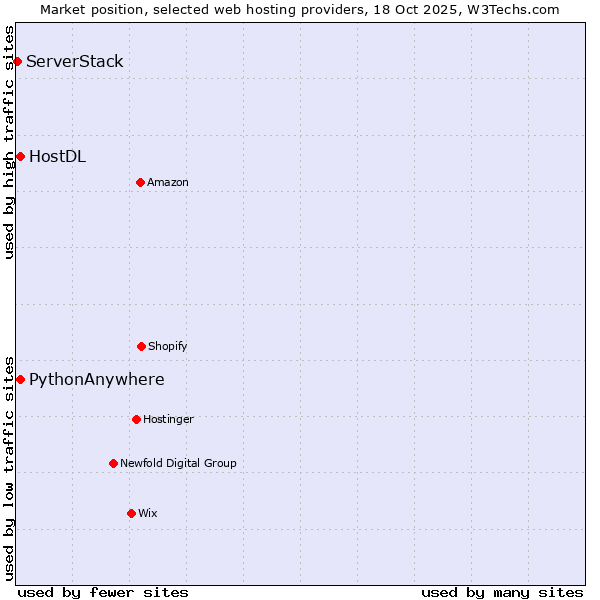
Task: Click the 'used by many sites' axis label
Action: point(502,592)
